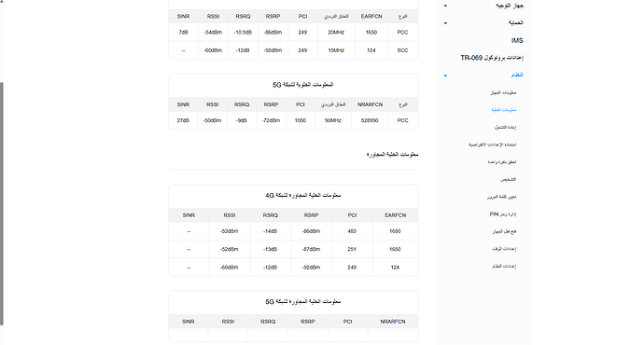This screenshot has width=644, height=345.
Task: Open the الحماية security menu
Action: pyautogui.click(x=516, y=23)
